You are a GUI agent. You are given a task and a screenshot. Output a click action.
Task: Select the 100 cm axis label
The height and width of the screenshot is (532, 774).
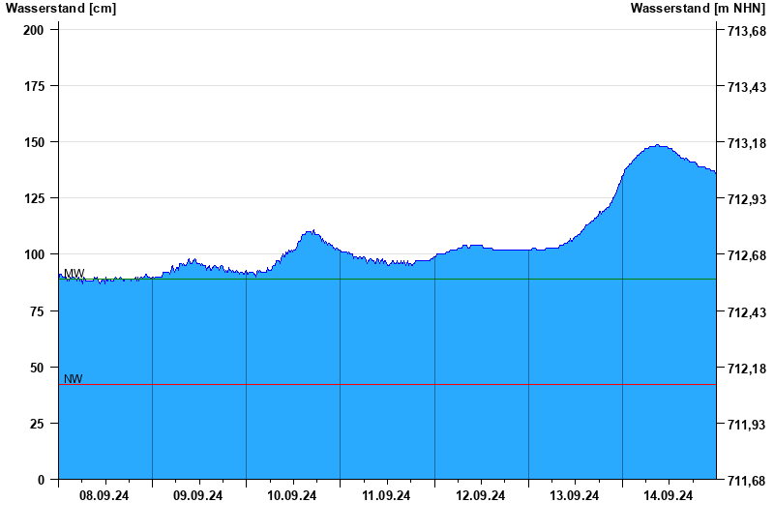34,254
